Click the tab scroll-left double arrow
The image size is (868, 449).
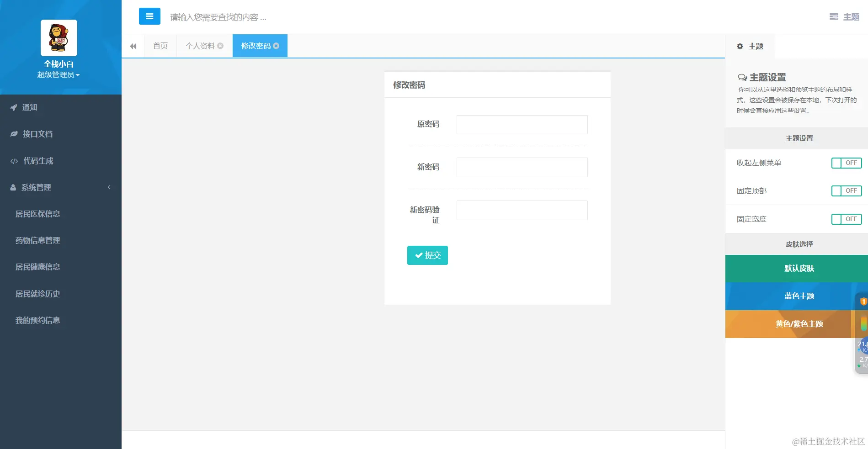click(133, 46)
